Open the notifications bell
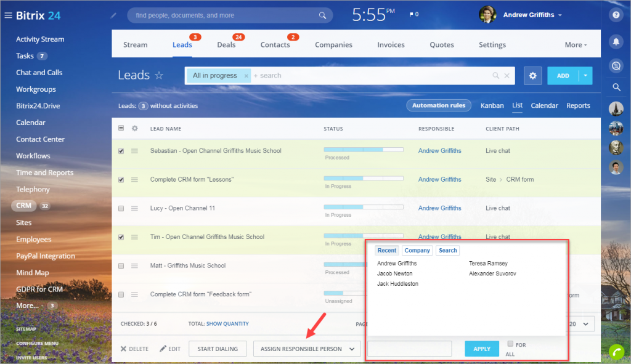 click(616, 41)
